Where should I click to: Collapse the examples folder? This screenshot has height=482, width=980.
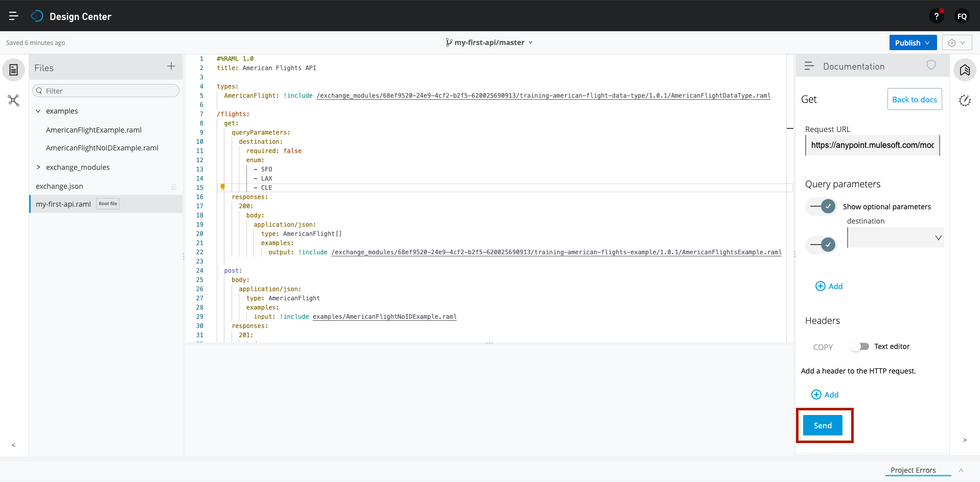(x=38, y=111)
